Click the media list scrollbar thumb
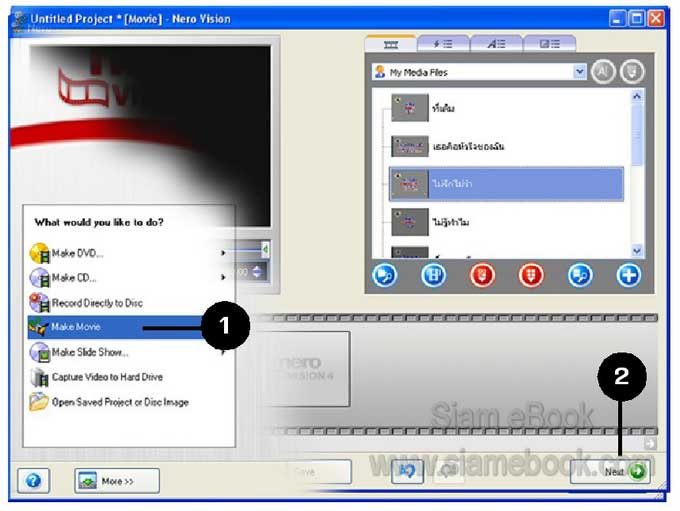The height and width of the screenshot is (511, 680). tap(637, 135)
